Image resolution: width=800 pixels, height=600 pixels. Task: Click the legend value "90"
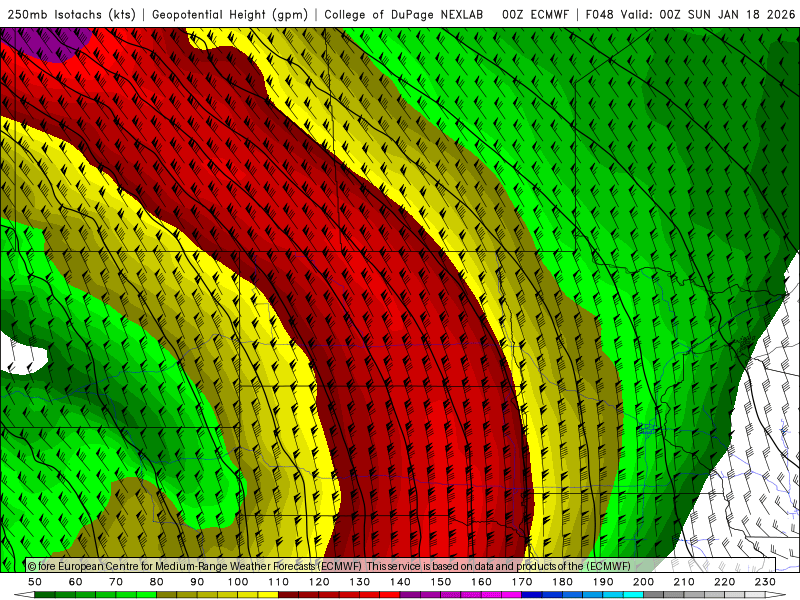coord(197,582)
